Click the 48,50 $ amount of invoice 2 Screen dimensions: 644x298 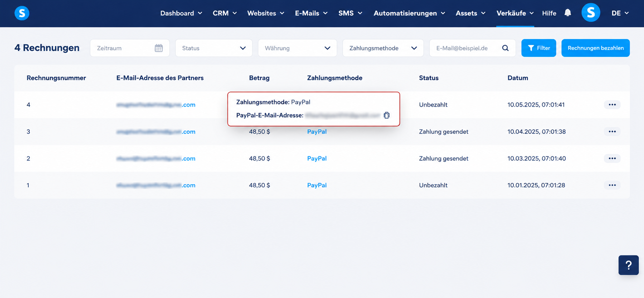259,158
